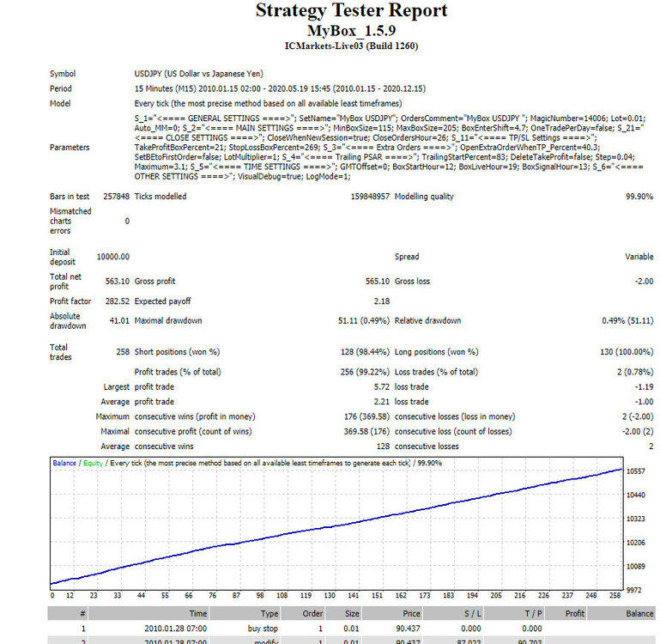Click the average loss trade value -1.00
This screenshot has width=660, height=644.
point(644,401)
